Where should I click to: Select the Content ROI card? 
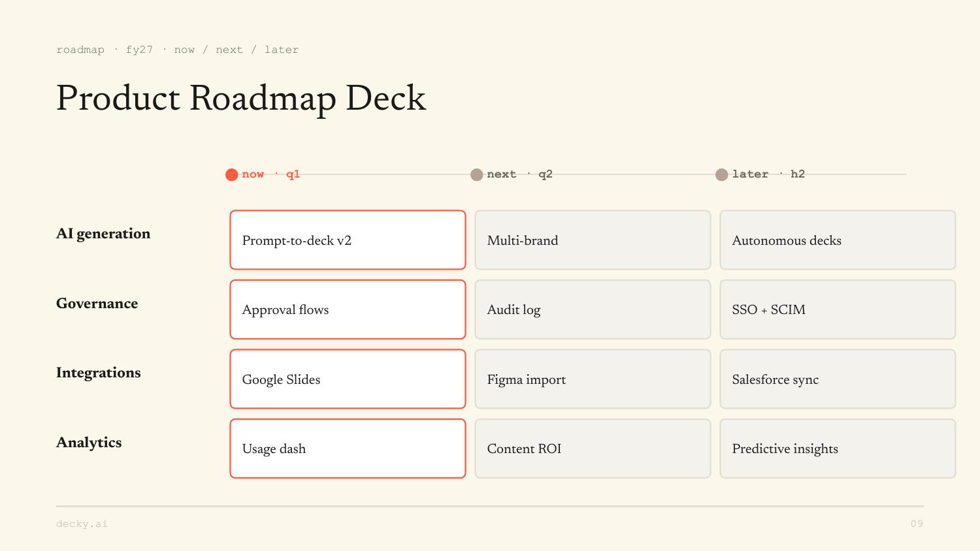pyautogui.click(x=593, y=449)
